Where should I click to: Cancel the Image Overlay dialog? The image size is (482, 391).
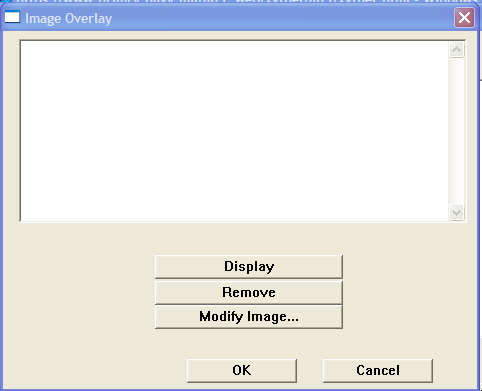pyautogui.click(x=378, y=370)
